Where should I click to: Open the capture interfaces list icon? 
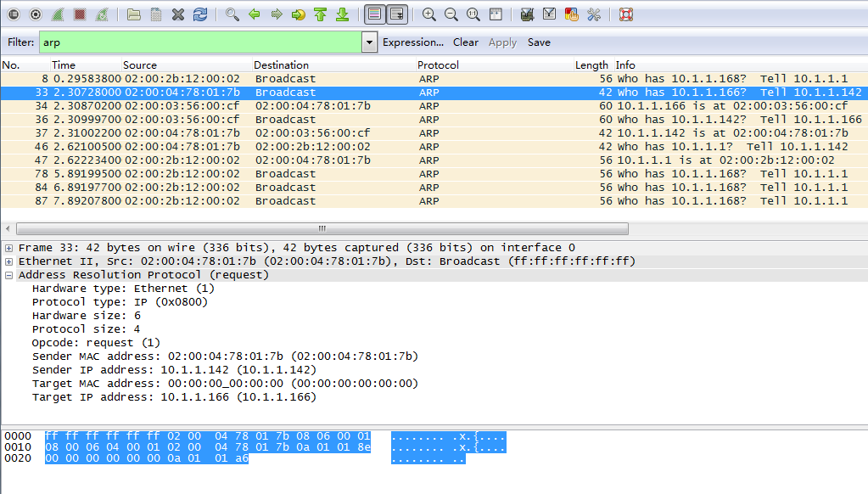(x=14, y=14)
